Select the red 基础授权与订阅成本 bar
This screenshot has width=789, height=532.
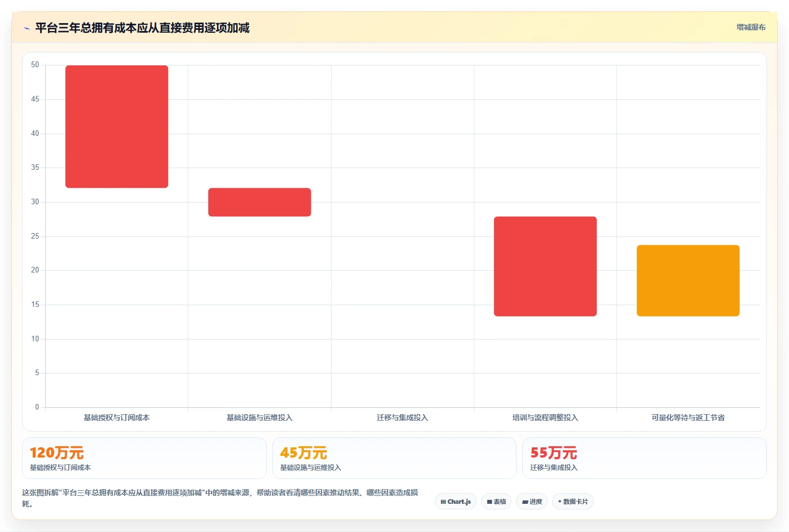pyautogui.click(x=117, y=126)
